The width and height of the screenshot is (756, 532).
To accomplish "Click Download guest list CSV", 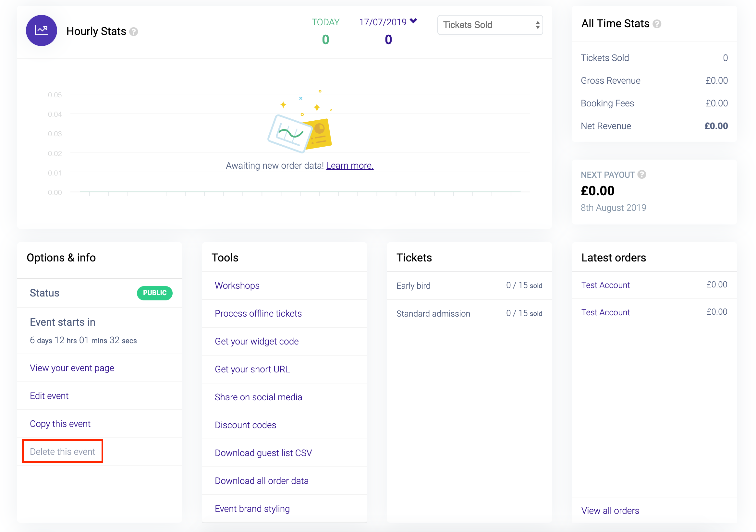I will pos(263,453).
